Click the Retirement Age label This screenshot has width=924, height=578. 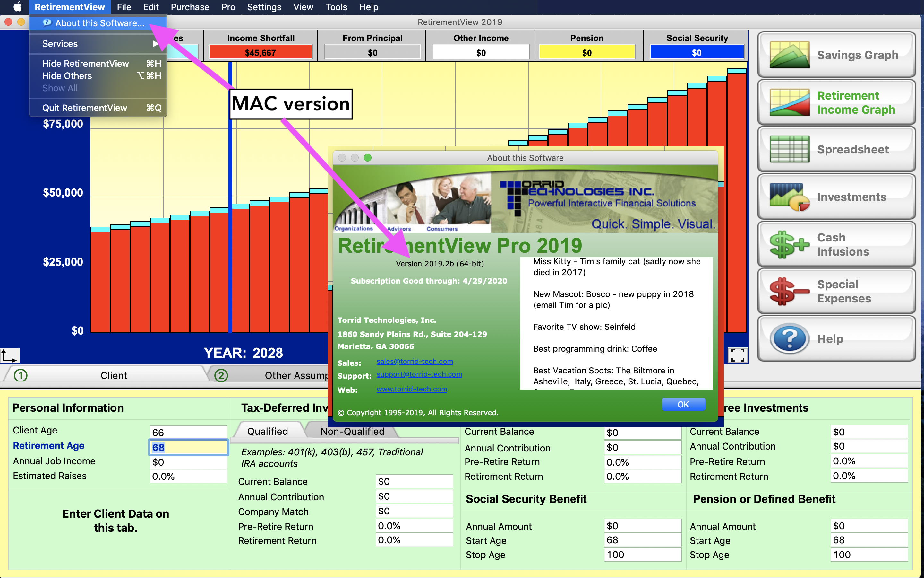(48, 446)
